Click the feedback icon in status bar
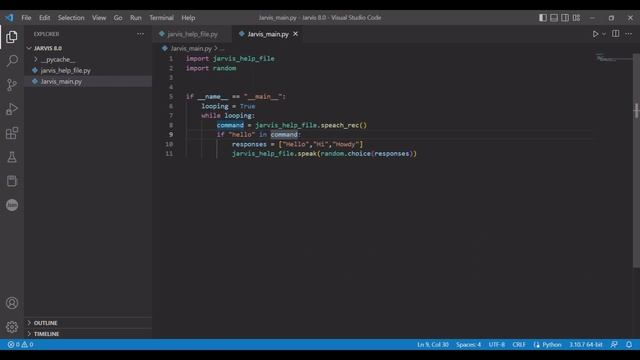 pyautogui.click(x=614, y=344)
